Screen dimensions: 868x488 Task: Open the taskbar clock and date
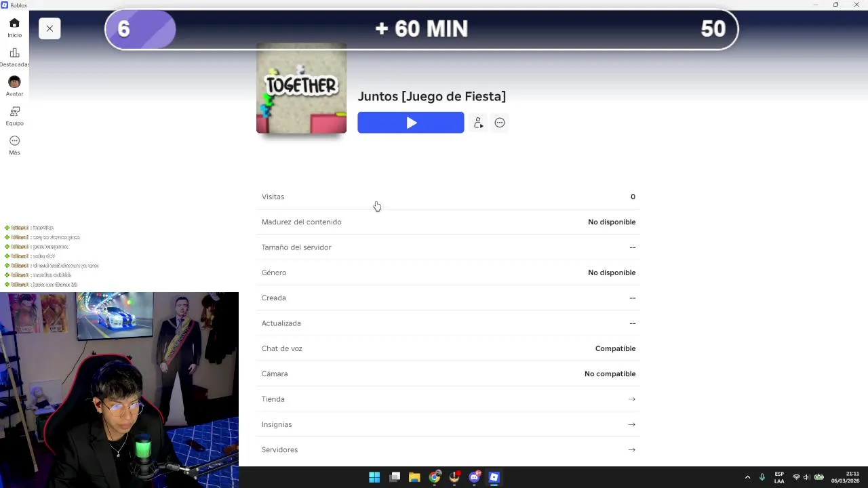(846, 477)
